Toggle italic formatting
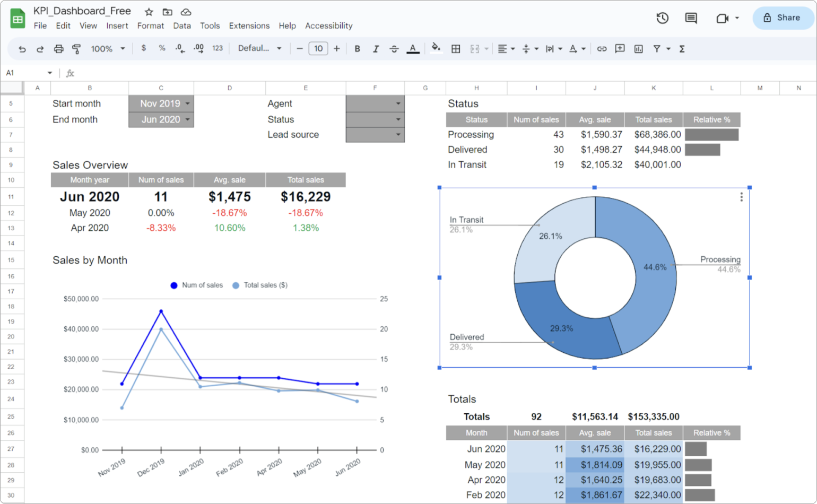 (x=376, y=49)
